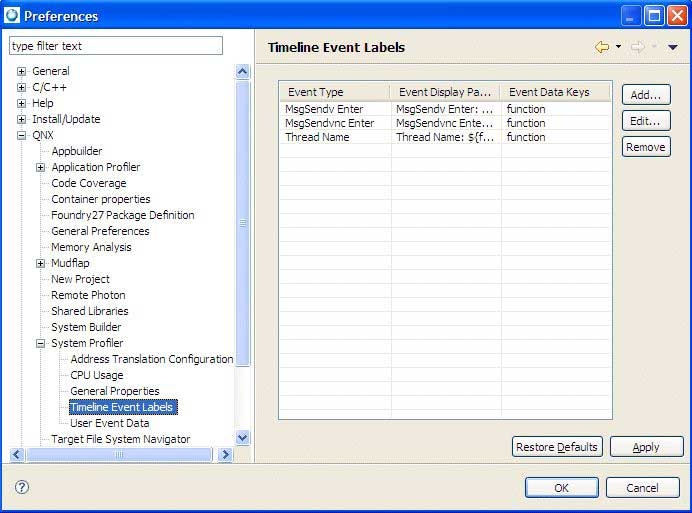Click the Apply button
This screenshot has height=513, width=692.
click(646, 447)
